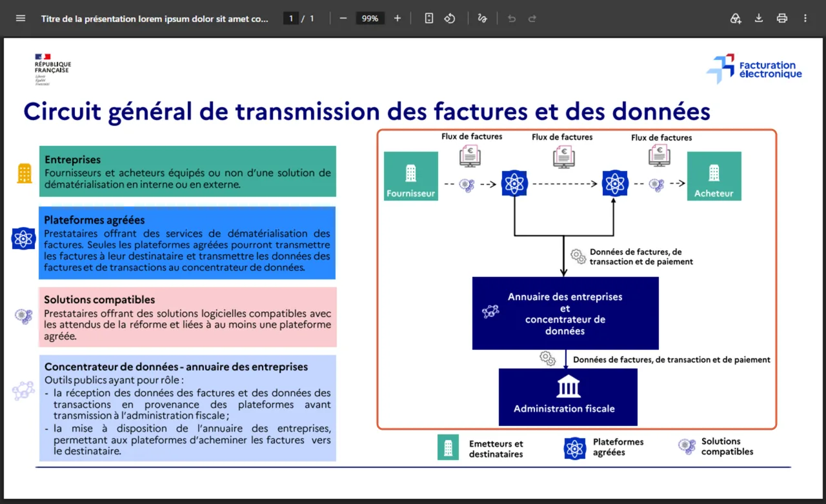Click the Facturation électronique logo
The height and width of the screenshot is (504, 826).
tap(754, 68)
